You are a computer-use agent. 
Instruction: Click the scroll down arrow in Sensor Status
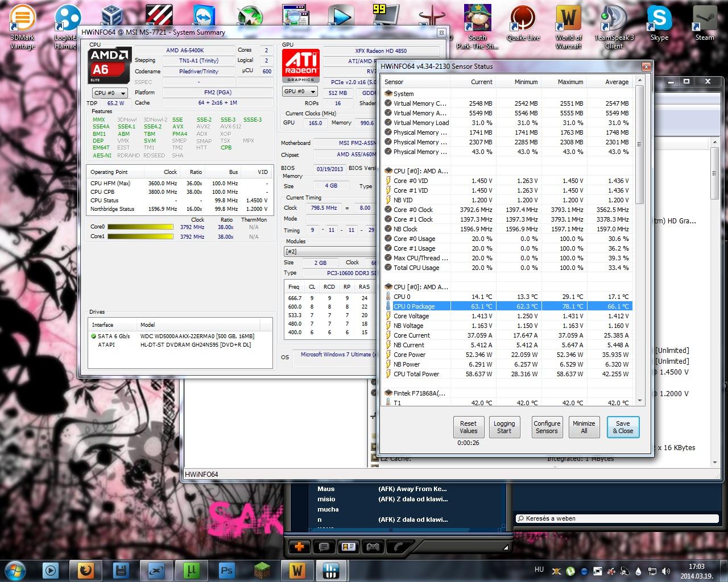coord(640,401)
